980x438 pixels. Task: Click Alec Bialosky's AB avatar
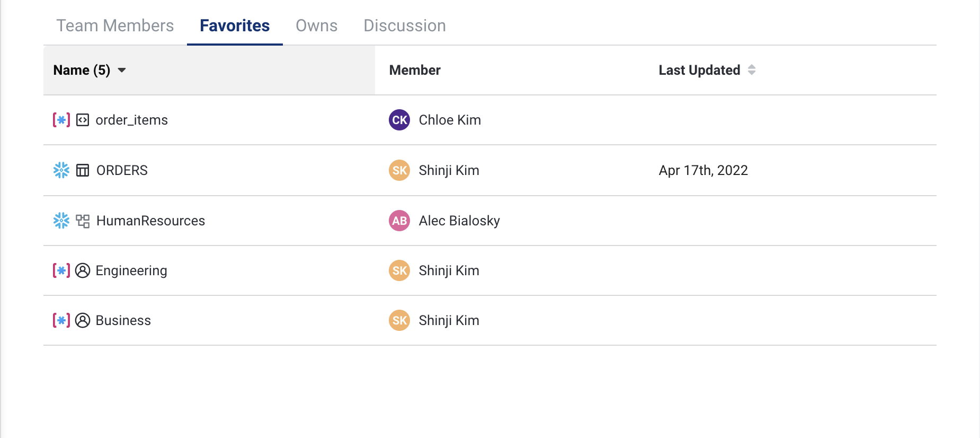click(x=399, y=221)
